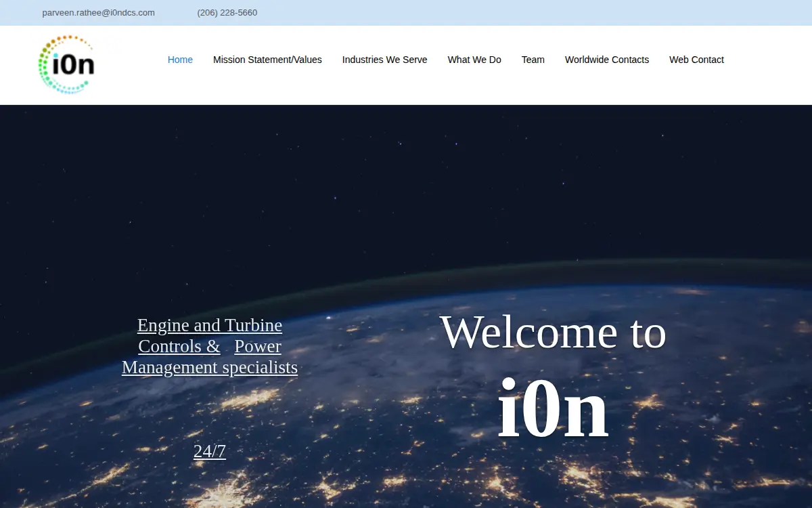The width and height of the screenshot is (812, 508).
Task: Click the i0n logo in the header
Action: (x=66, y=64)
